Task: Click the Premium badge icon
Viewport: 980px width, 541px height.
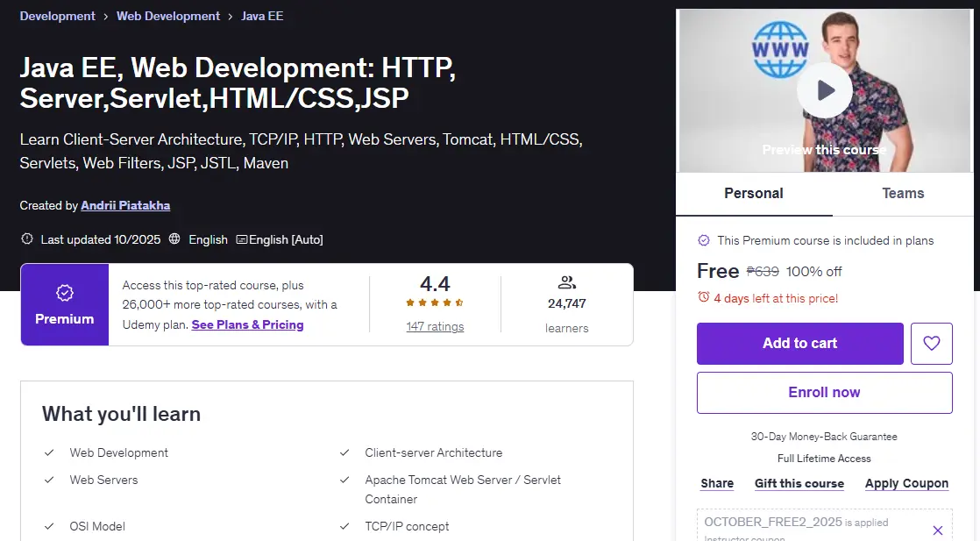Action: (64, 293)
